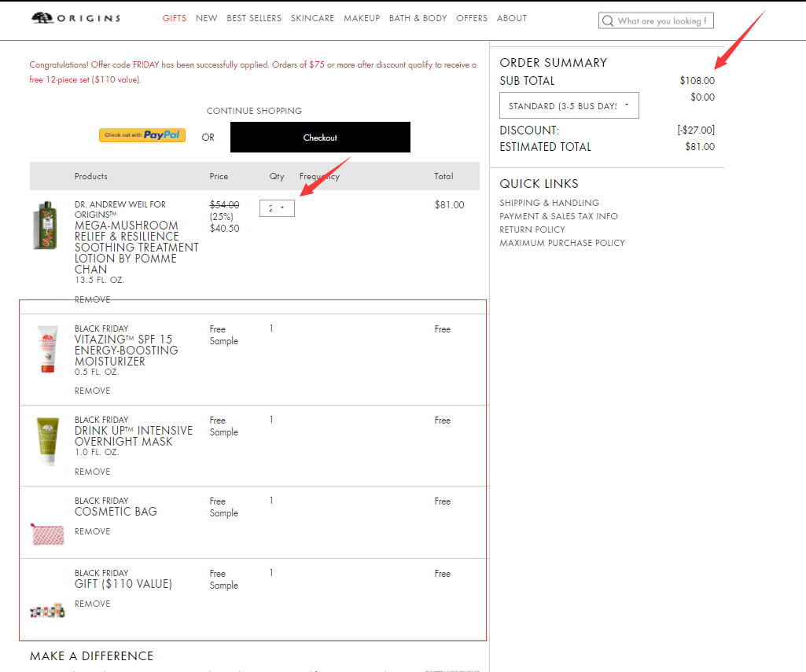Viewport: 806px width, 672px height.
Task: Go to BEST SELLERS
Action: point(254,18)
